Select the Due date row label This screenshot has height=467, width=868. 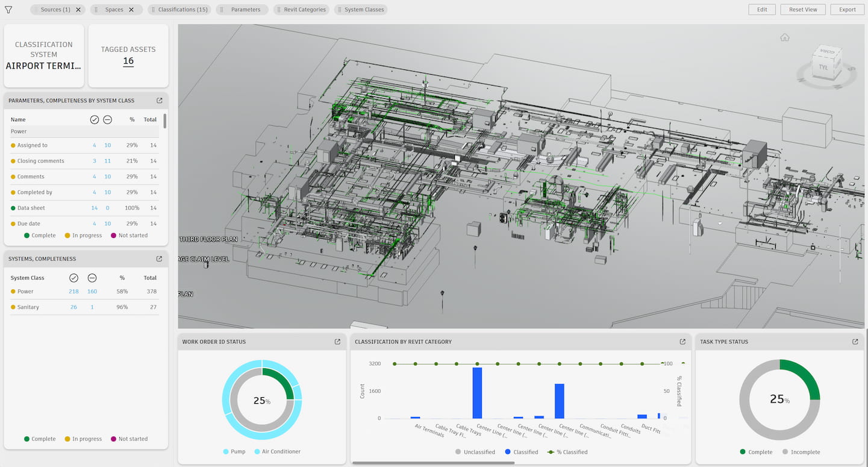point(29,224)
